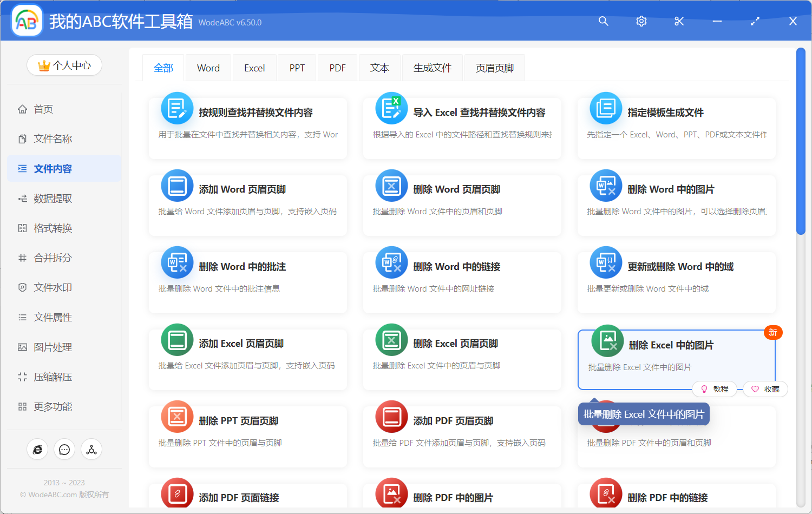Favorite 删除 Excel 中的图片 using the 收藏 heart
Screen dimensions: 812x514
coord(765,388)
